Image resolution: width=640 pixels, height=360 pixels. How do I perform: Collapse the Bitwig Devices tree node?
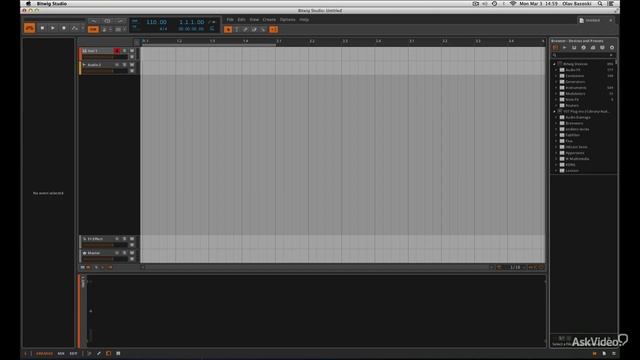(x=554, y=64)
